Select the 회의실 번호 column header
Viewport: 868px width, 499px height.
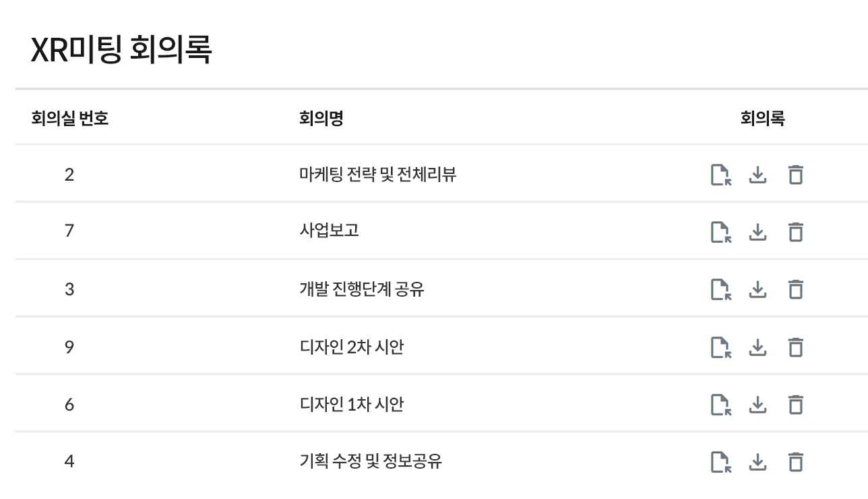click(x=70, y=119)
